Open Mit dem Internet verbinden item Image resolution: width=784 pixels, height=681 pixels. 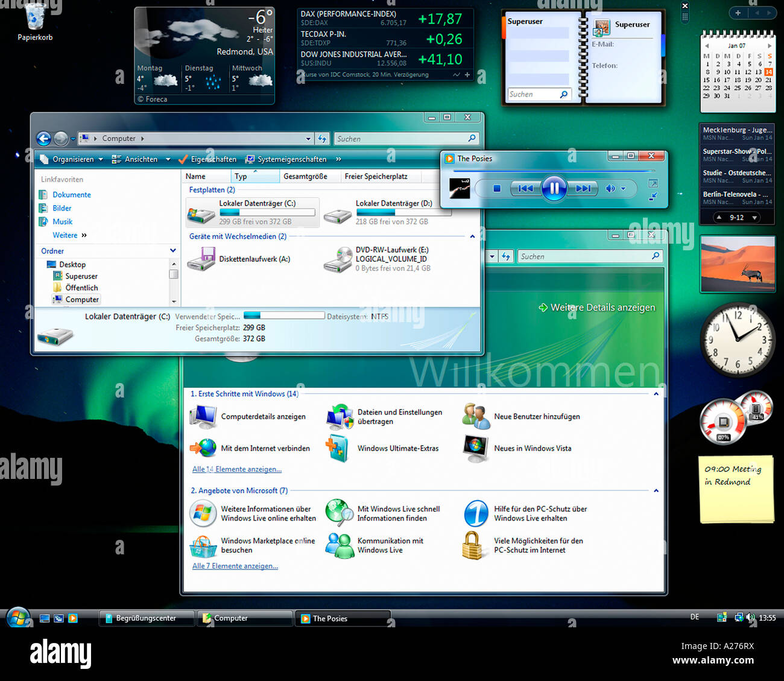coord(250,448)
